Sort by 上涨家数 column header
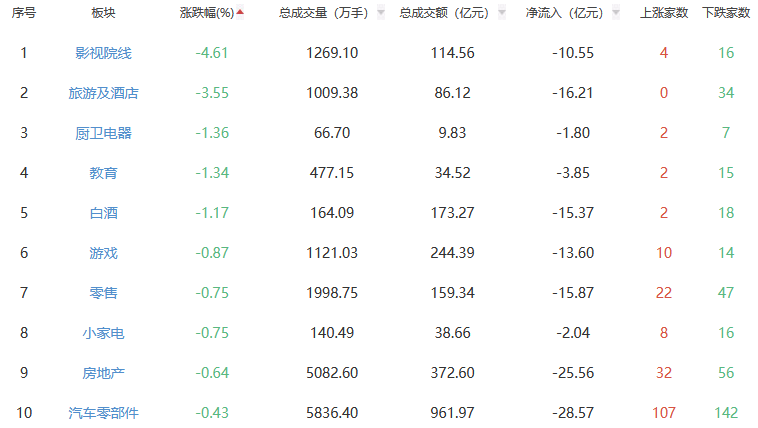Screen dimensions: 758x428 (663, 13)
